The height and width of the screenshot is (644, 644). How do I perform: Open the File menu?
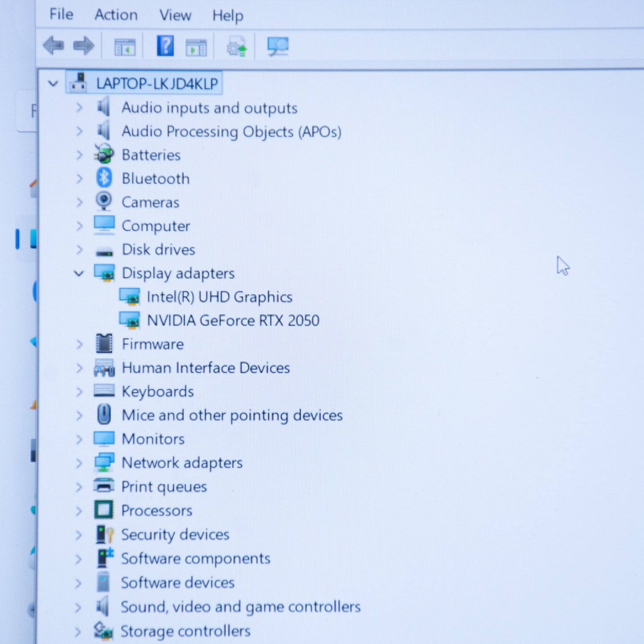tap(61, 15)
